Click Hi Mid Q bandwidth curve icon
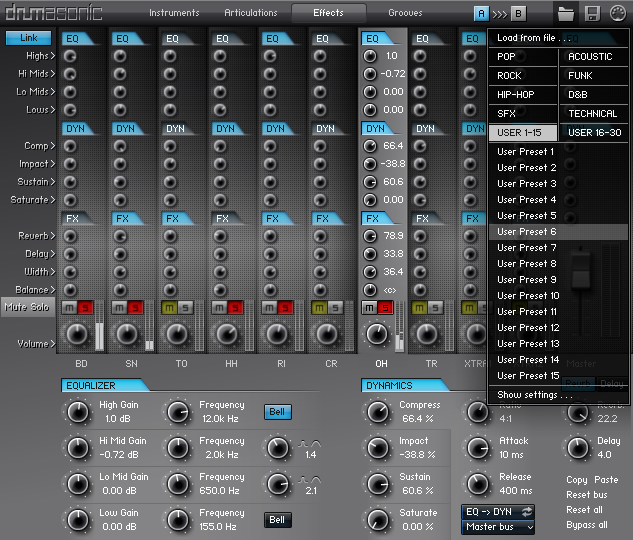Screen dimensions: 633x540 coord(310,444)
